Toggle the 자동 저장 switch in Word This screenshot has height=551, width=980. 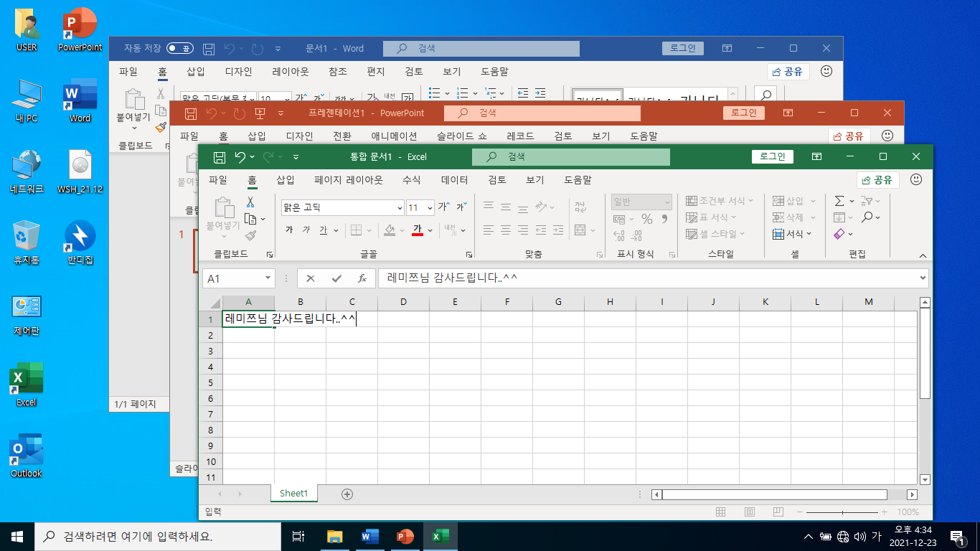pos(179,49)
